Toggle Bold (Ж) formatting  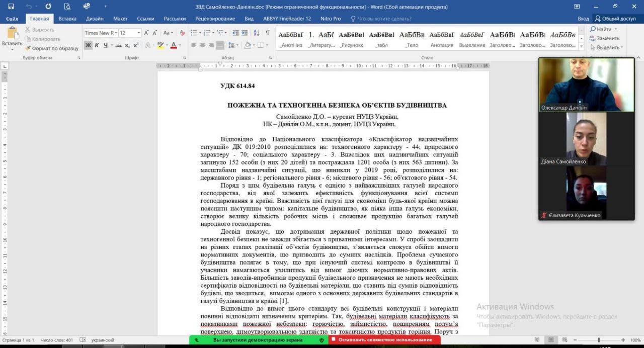pos(89,45)
